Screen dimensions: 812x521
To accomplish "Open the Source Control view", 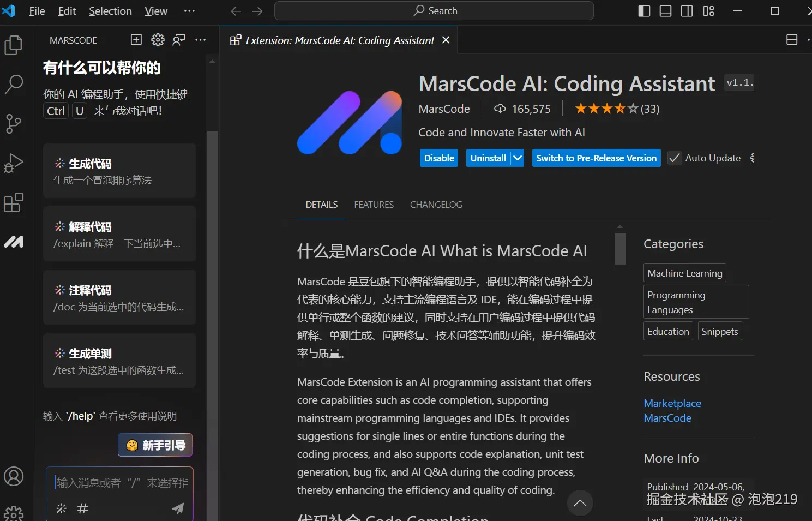I will (x=14, y=123).
